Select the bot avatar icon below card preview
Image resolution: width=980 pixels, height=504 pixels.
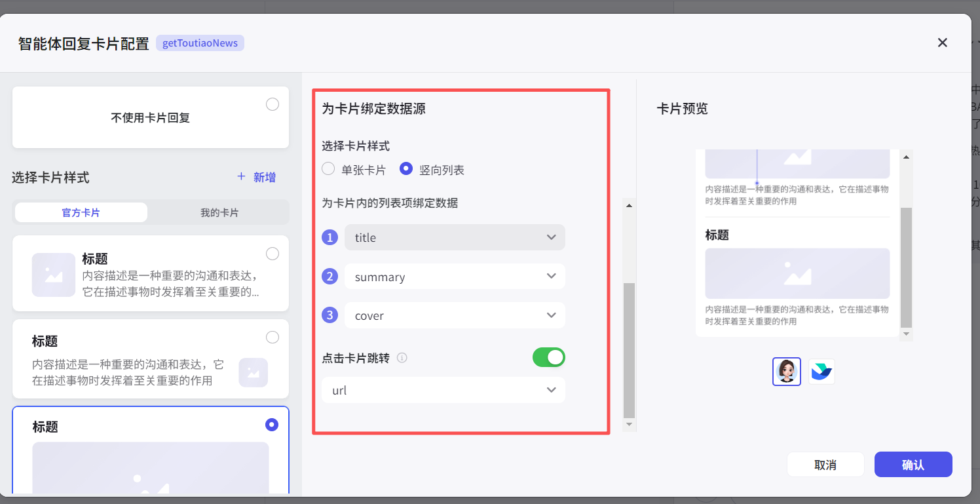pos(786,371)
